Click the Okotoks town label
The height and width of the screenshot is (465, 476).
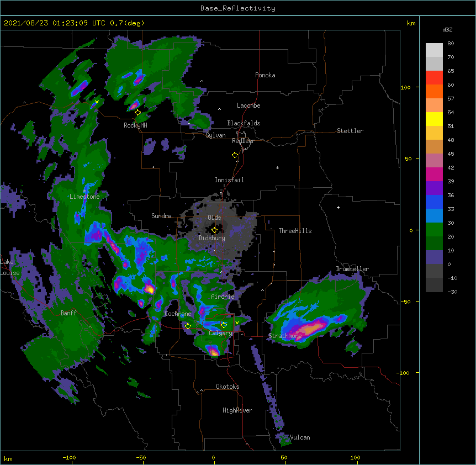228,387
